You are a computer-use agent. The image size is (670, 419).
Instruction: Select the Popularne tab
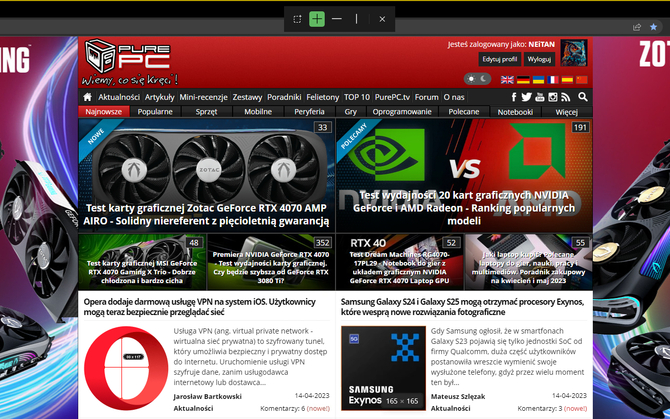coord(155,111)
